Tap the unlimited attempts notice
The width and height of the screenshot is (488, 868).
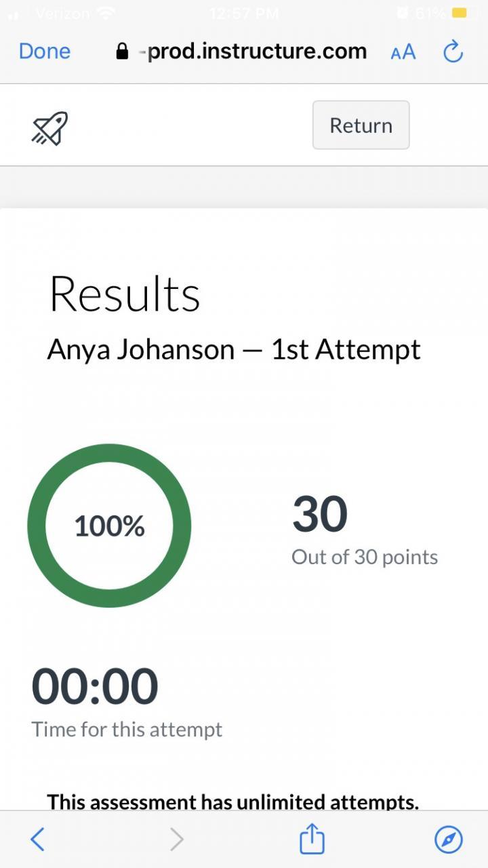tap(232, 802)
